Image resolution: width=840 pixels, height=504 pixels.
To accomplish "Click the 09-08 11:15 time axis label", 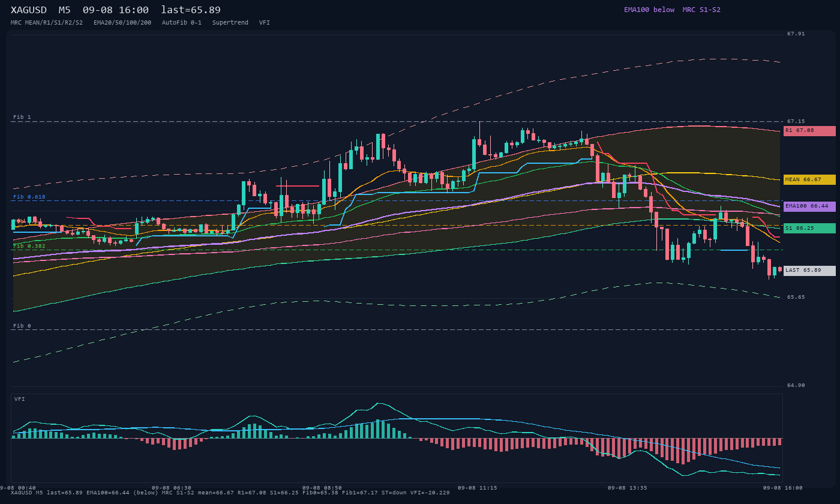I will 477,488.
